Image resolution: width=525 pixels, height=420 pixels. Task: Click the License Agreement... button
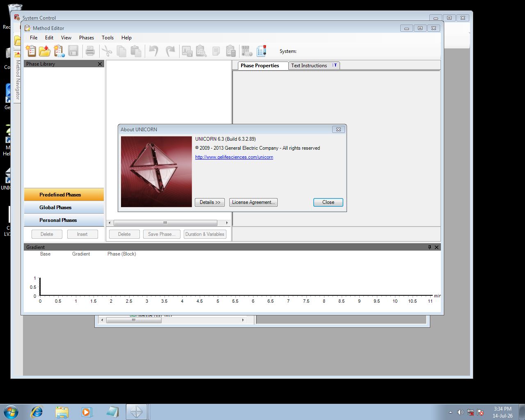click(253, 202)
